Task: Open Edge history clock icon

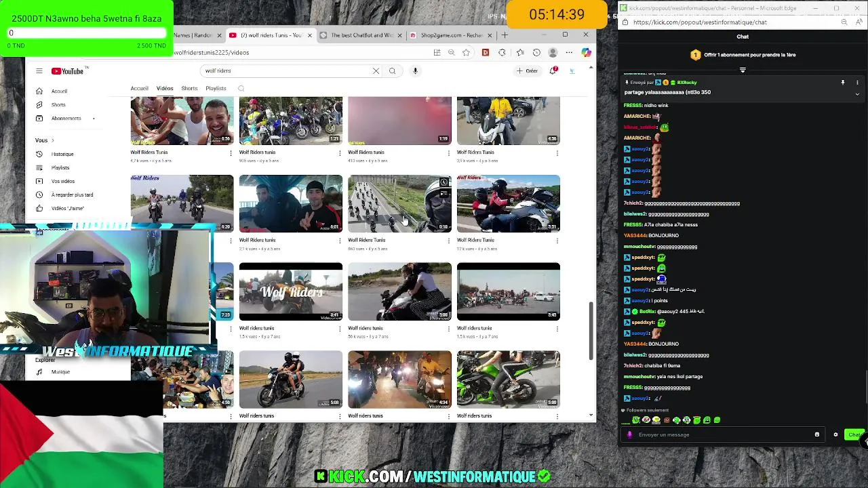Action: click(536, 52)
